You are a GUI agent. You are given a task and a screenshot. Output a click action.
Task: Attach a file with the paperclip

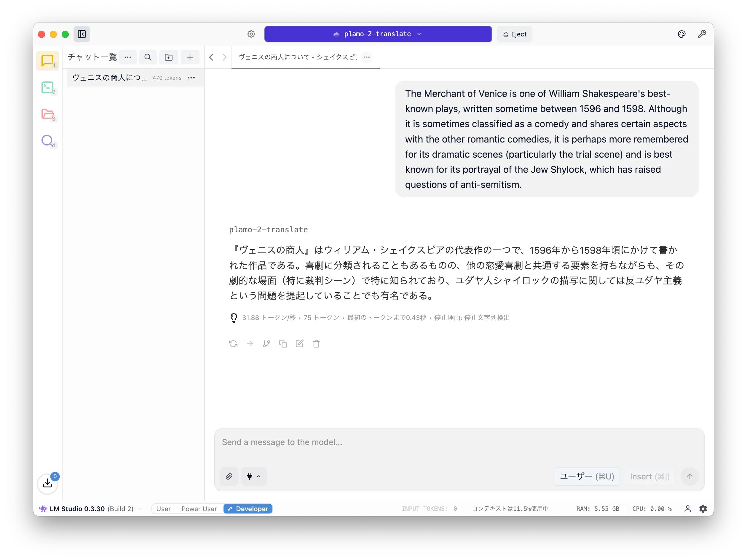[x=229, y=476]
